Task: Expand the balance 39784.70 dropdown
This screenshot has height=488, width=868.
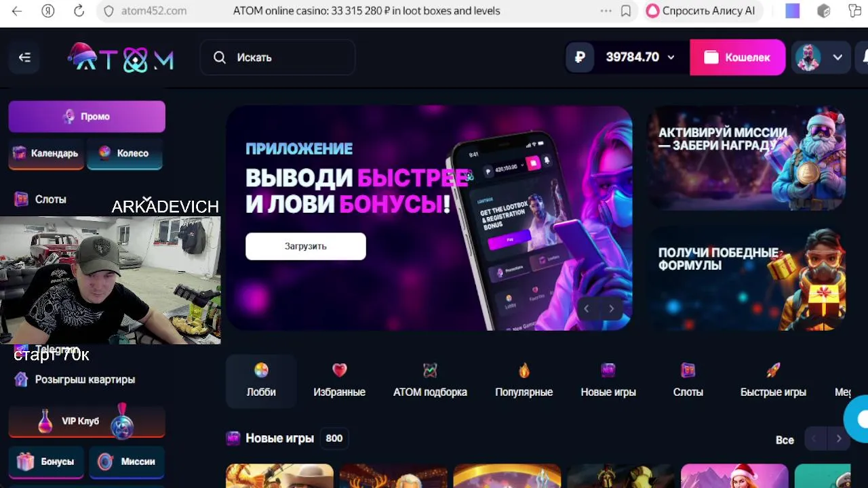Action: [x=671, y=58]
